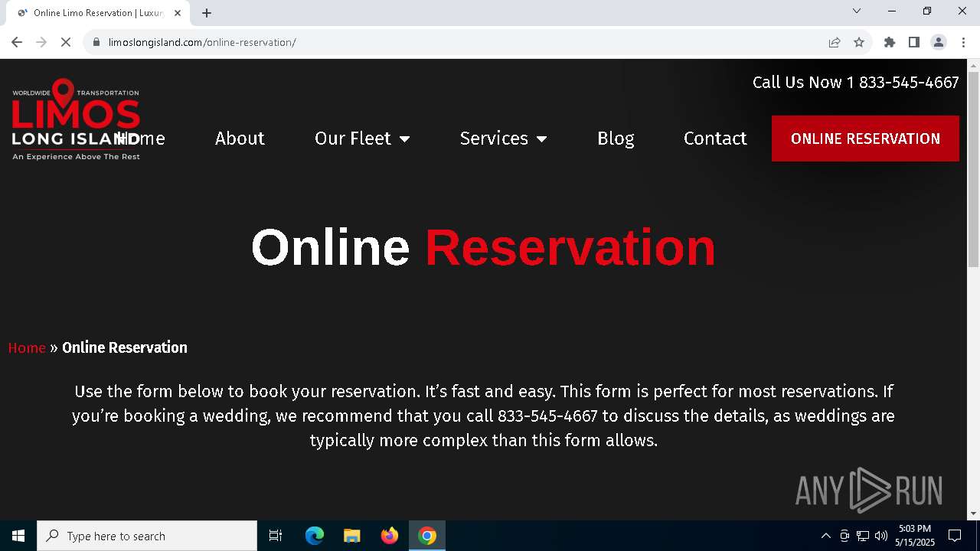Click the browser back arrow
980x551 pixels.
(17, 42)
